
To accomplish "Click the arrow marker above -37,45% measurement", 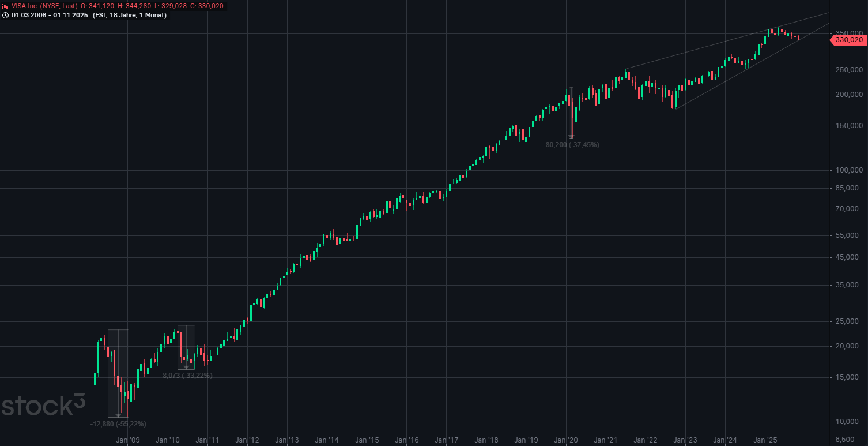I will tap(571, 136).
